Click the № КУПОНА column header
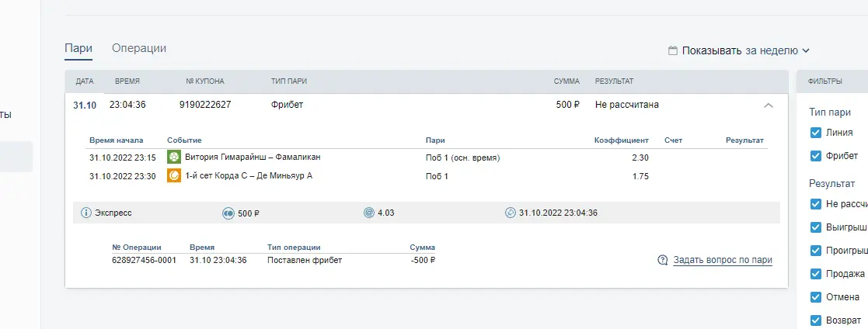This screenshot has width=868, height=329. click(205, 81)
